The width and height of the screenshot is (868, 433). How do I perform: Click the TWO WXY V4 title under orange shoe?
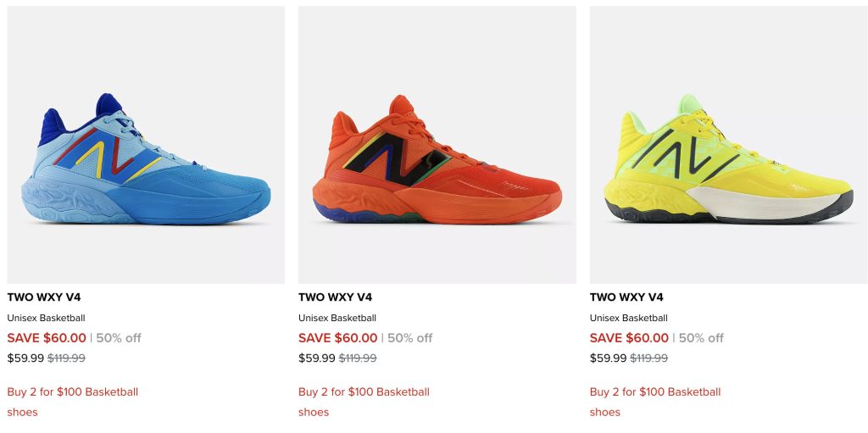click(x=336, y=297)
